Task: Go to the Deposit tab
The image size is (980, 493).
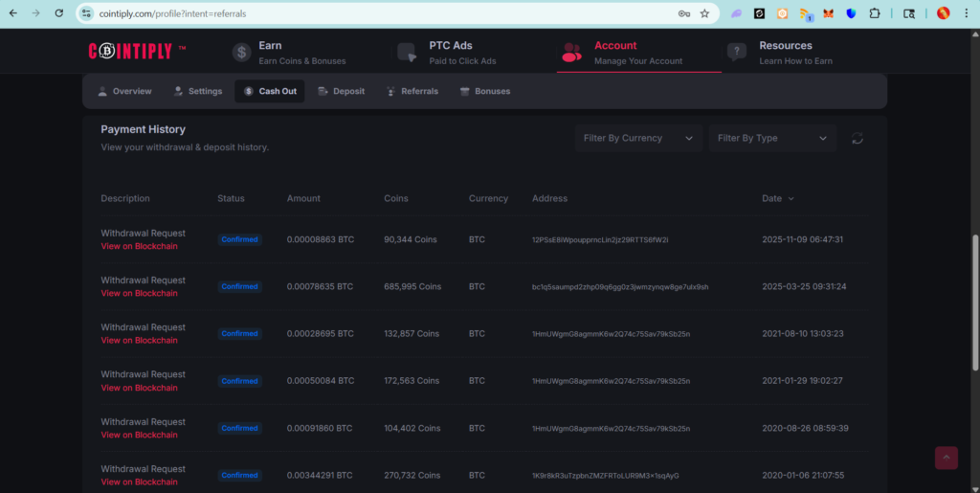Action: point(341,91)
